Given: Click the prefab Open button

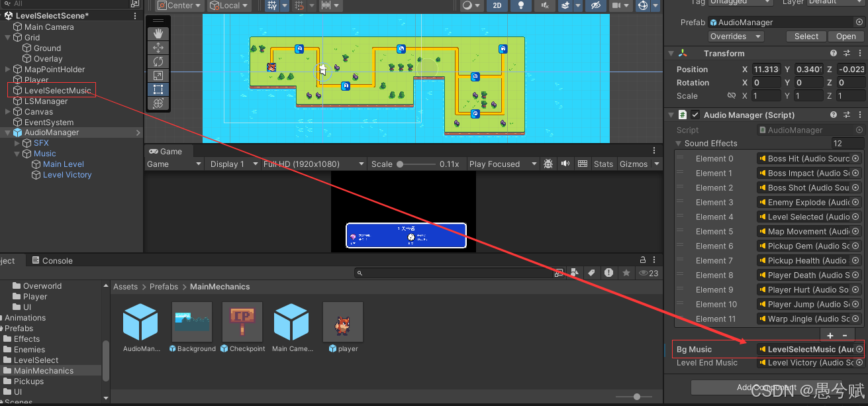Looking at the screenshot, I should pos(846,36).
